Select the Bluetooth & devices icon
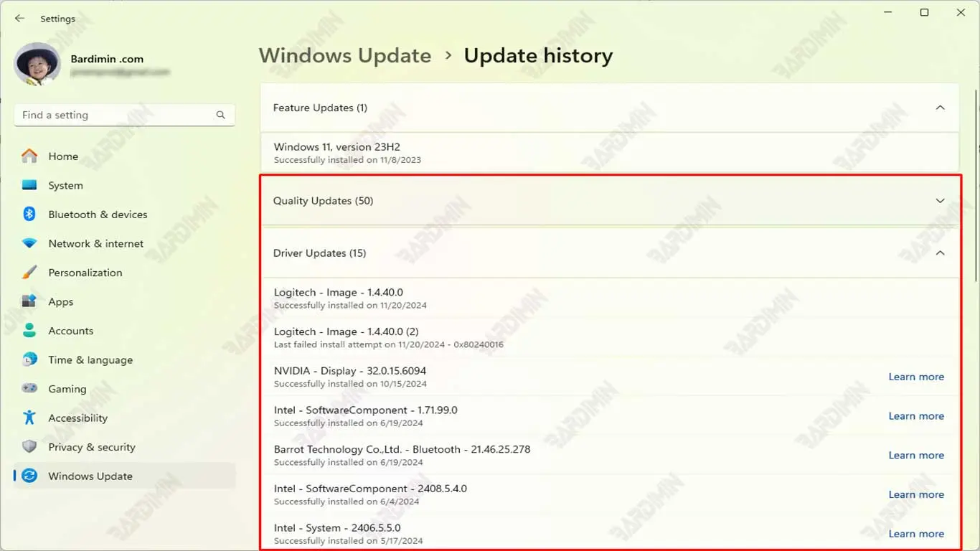 coord(29,214)
